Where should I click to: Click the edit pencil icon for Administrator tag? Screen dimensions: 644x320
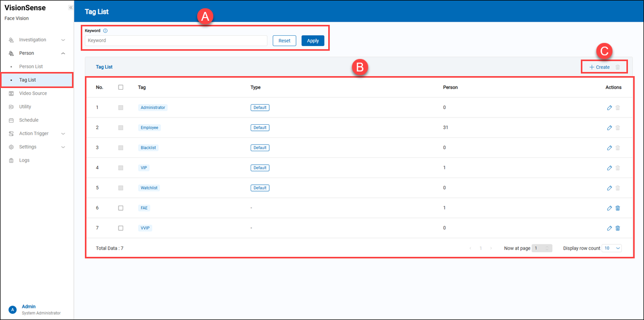[x=609, y=108]
